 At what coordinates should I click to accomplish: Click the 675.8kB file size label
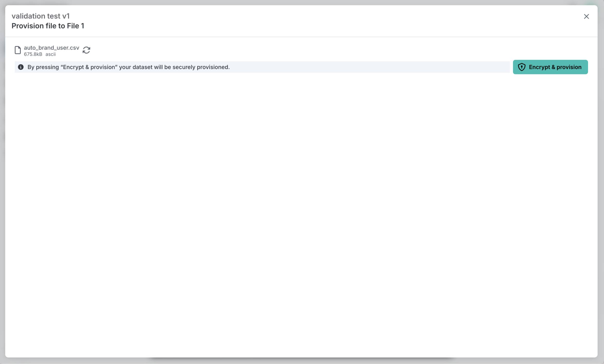33,54
